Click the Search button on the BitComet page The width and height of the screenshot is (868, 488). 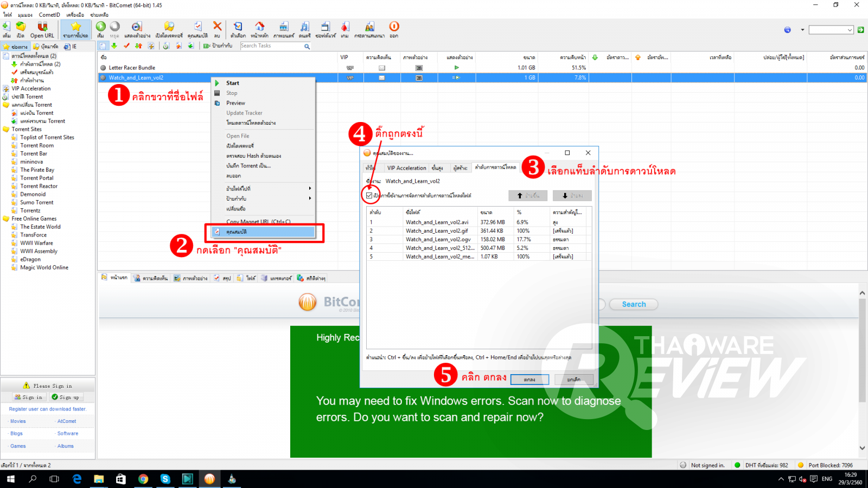pos(634,304)
